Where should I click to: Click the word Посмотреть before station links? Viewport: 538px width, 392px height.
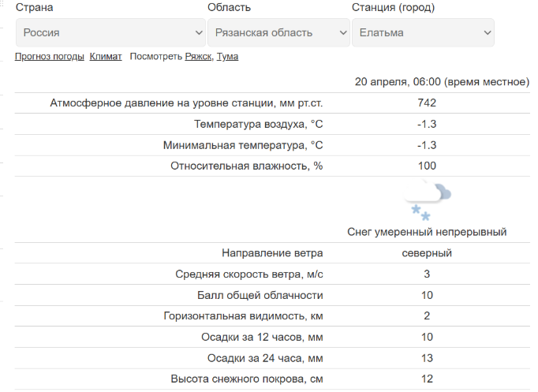click(x=155, y=57)
